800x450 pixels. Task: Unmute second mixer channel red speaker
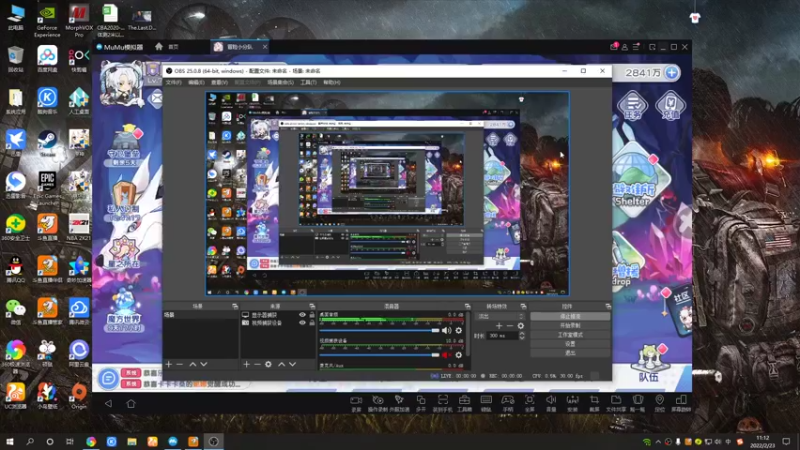point(446,355)
